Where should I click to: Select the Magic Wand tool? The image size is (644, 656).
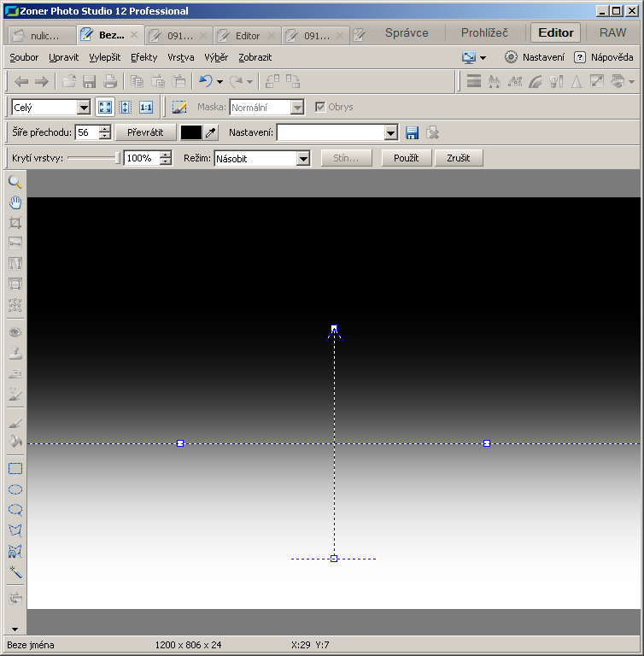coord(15,571)
